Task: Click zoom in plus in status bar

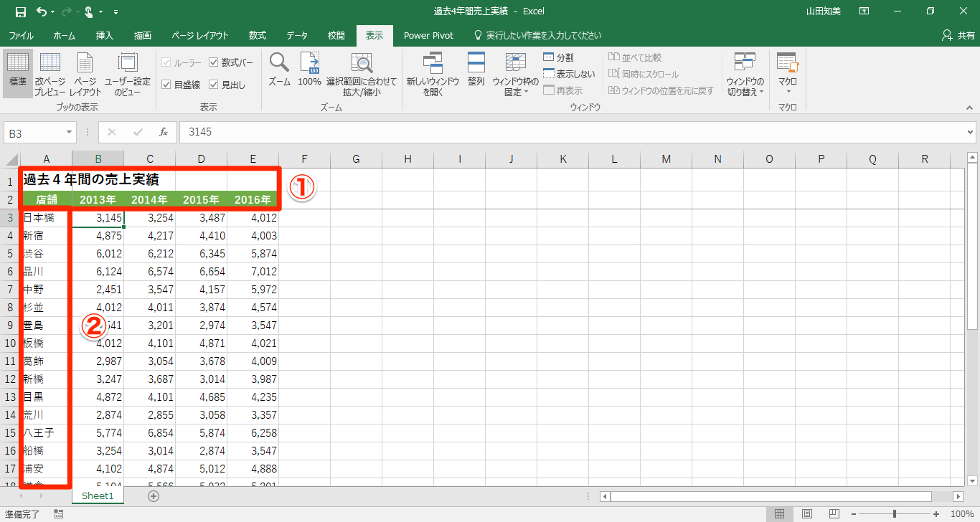Action: [936, 514]
